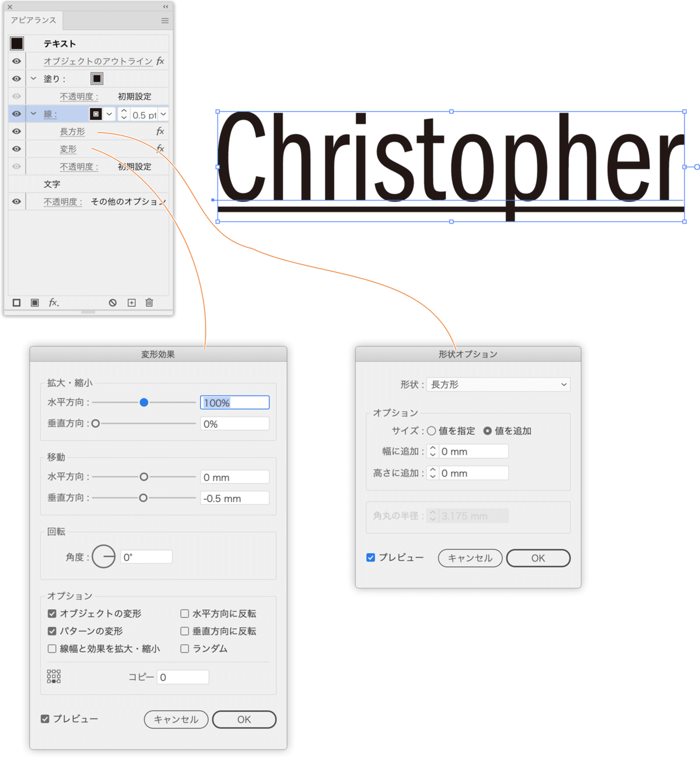700x758 pixels.
Task: Duplicate selected item with plus icon
Action: pyautogui.click(x=132, y=303)
